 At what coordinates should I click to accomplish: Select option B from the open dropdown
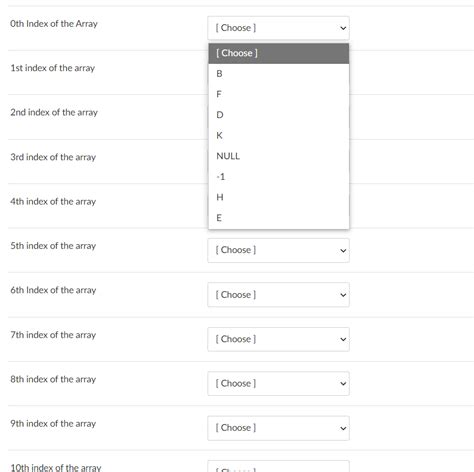pos(279,74)
